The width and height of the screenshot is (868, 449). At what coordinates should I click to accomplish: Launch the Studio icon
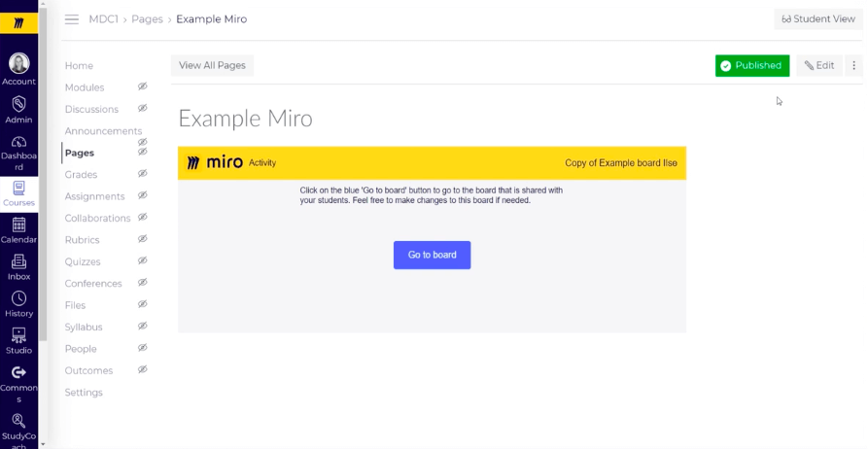pyautogui.click(x=18, y=335)
